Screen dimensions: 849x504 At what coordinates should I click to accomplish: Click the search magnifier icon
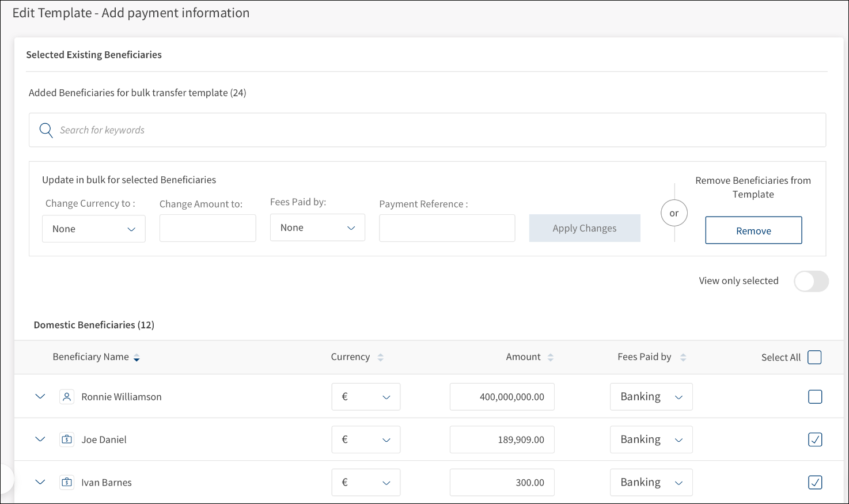pos(46,130)
